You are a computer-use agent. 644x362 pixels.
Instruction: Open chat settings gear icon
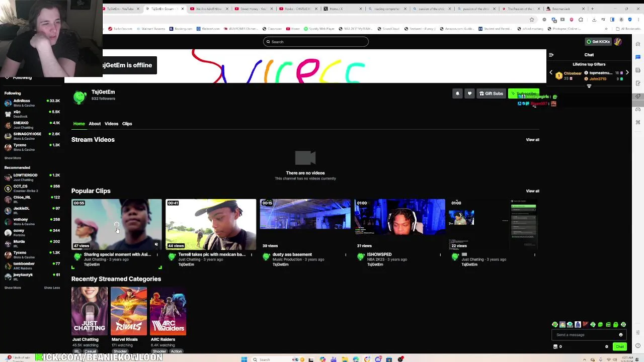point(607,346)
